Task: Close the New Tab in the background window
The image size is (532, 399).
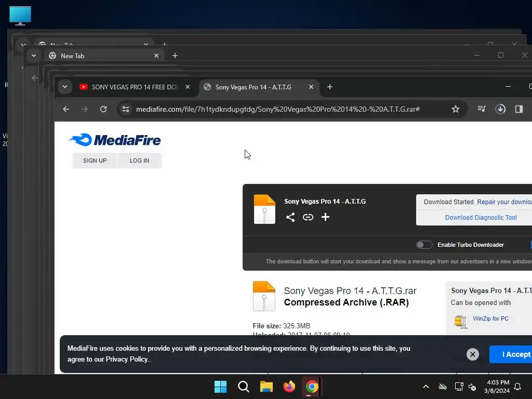Action: click(156, 56)
